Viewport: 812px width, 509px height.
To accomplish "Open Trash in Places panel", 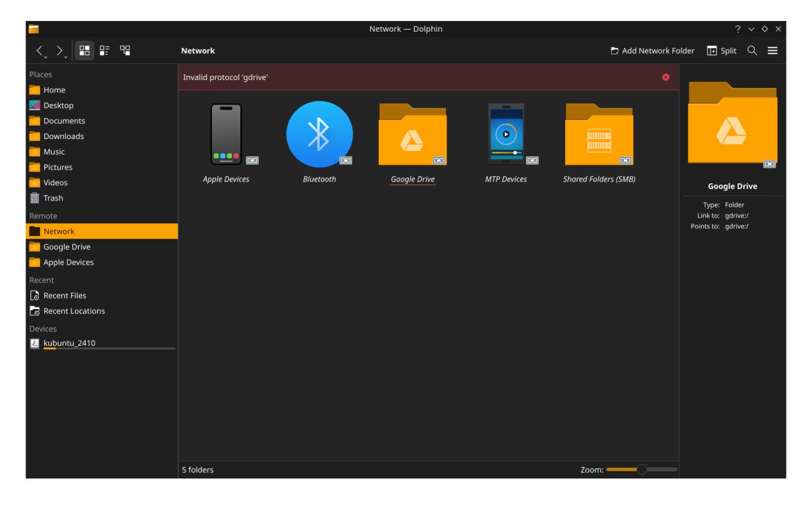I will [101, 198].
